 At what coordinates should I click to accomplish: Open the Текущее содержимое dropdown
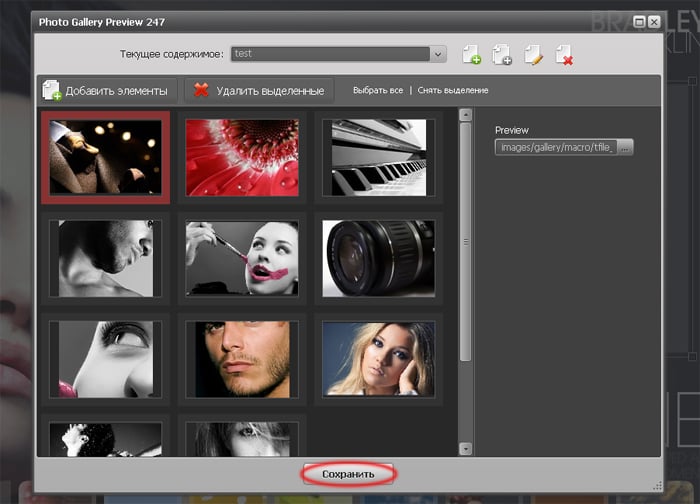(438, 54)
